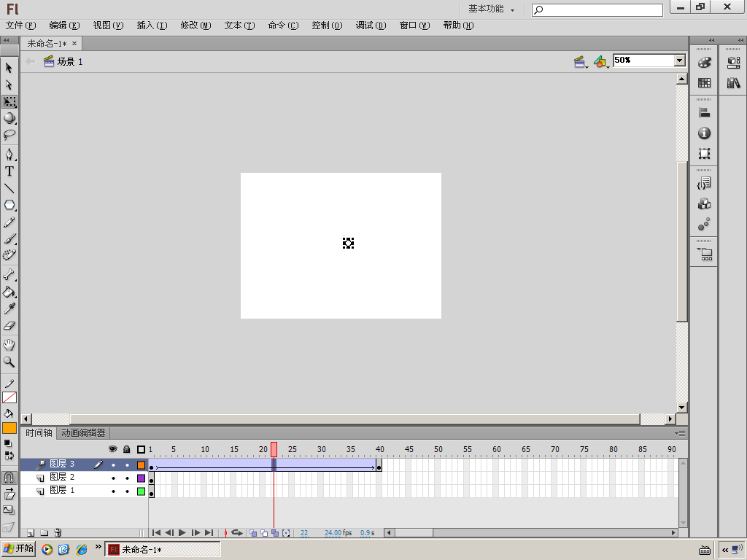This screenshot has width=747, height=560.
Task: Open the 基本功能 workspace dropdown
Action: 491,9
